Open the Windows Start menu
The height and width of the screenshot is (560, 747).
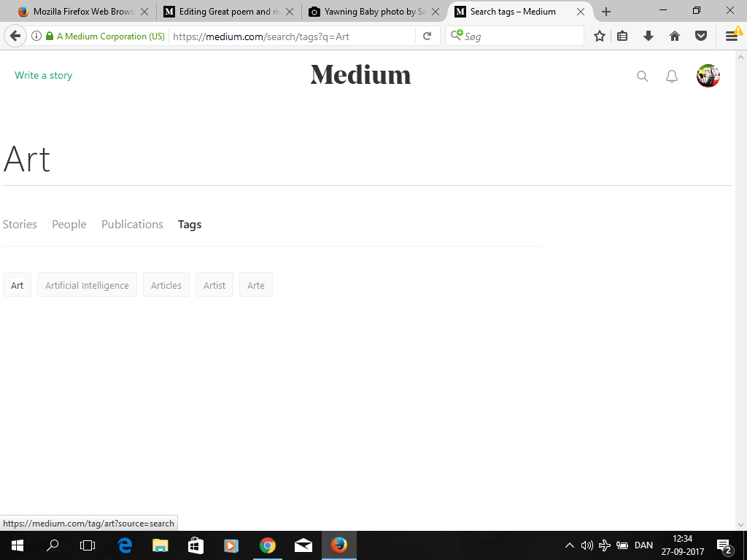(x=18, y=545)
